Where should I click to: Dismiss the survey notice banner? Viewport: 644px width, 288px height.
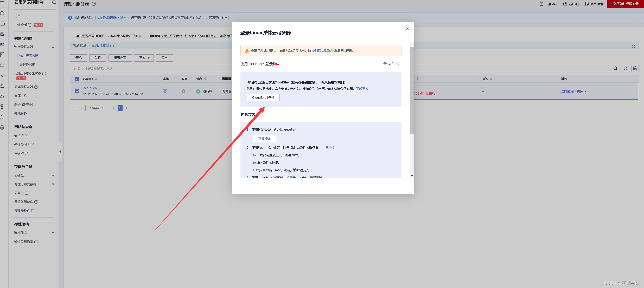[639, 18]
